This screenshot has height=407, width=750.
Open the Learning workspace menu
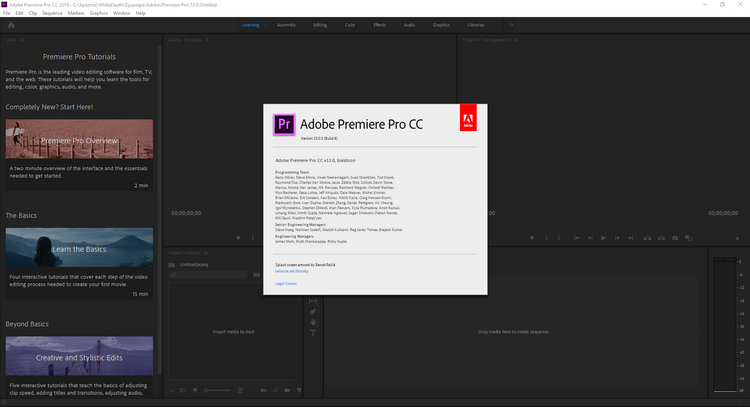(265, 25)
